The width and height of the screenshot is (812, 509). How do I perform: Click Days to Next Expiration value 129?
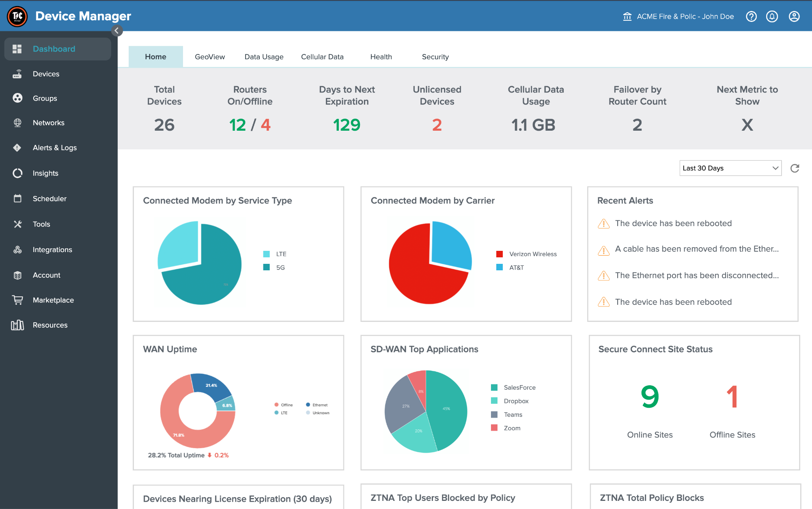coord(347,125)
